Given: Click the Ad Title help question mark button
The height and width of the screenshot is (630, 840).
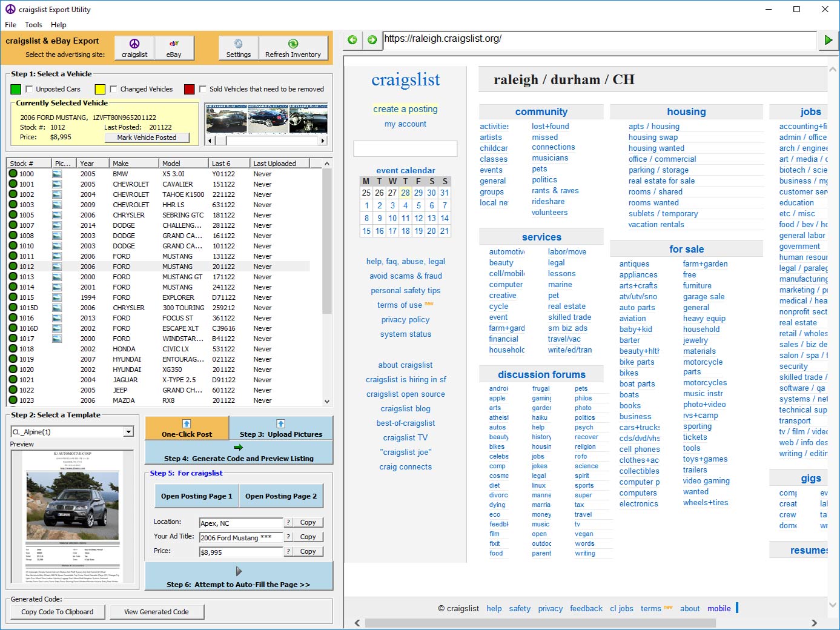Looking at the screenshot, I should (x=289, y=537).
